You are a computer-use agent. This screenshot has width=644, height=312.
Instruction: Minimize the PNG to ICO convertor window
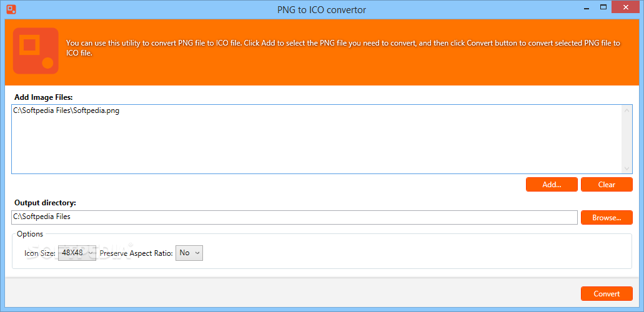586,7
